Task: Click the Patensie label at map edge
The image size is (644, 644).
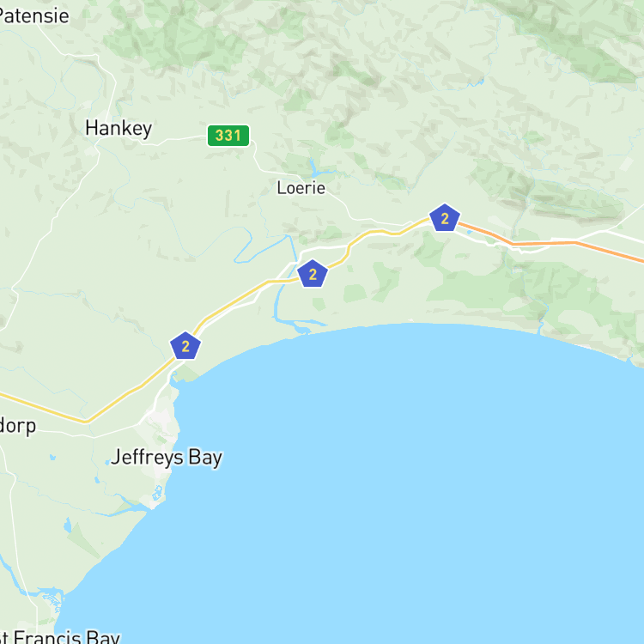Action: (34, 16)
